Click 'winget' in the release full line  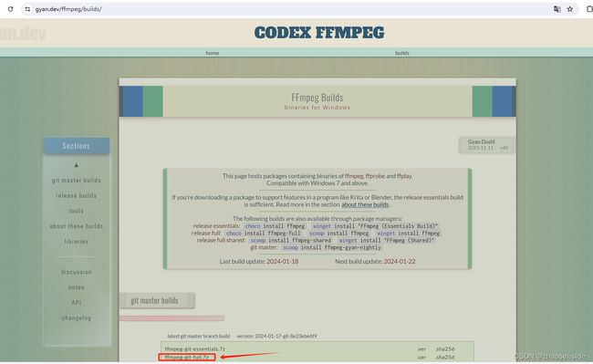(386, 234)
